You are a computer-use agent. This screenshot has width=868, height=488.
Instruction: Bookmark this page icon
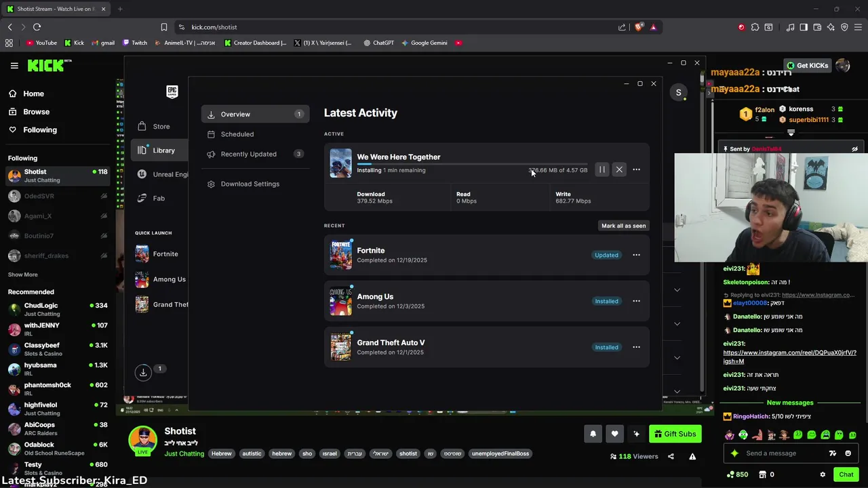[x=163, y=27]
